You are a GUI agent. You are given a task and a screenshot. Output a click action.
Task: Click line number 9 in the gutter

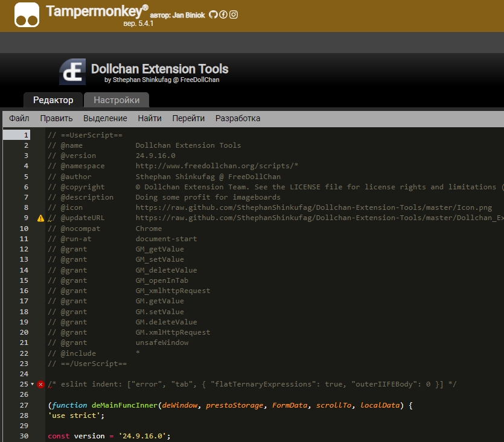tap(26, 218)
